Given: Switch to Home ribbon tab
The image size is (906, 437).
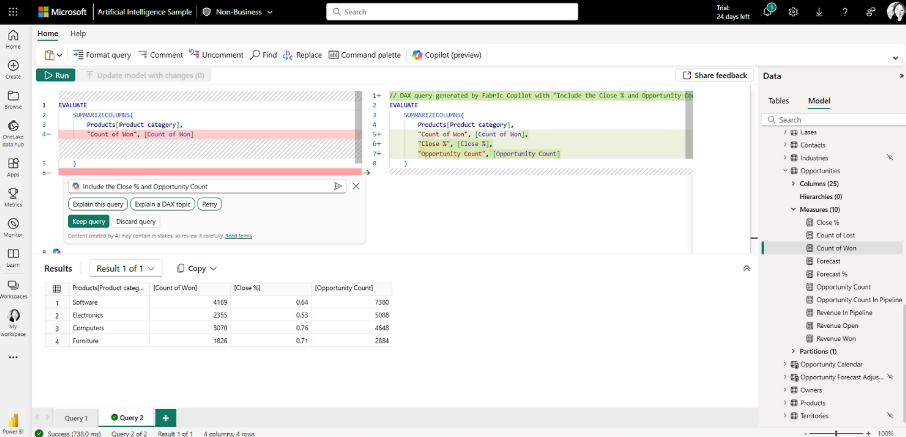Looking at the screenshot, I should point(48,34).
